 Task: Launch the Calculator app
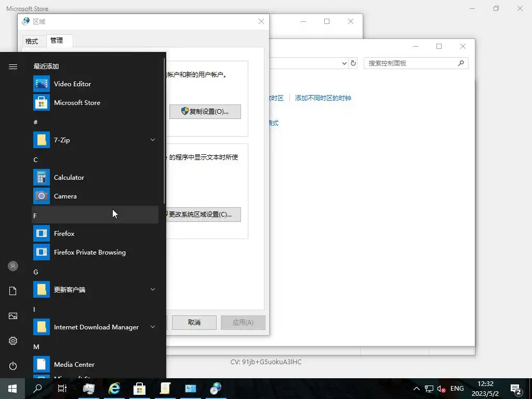[x=95, y=178]
